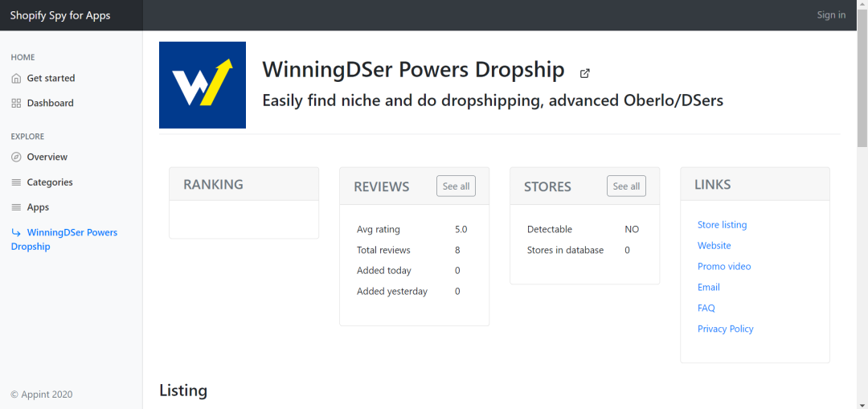Click the Categories list icon

[16, 182]
